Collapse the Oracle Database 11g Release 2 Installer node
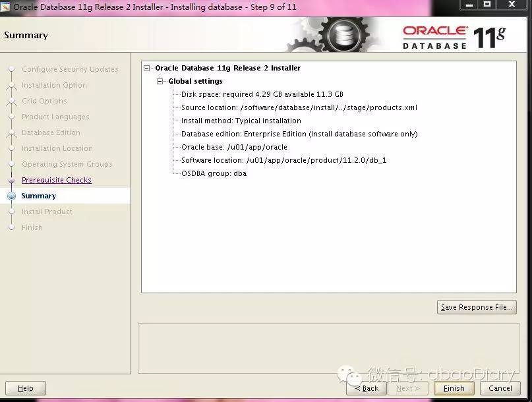This screenshot has height=402, width=532. click(x=146, y=68)
